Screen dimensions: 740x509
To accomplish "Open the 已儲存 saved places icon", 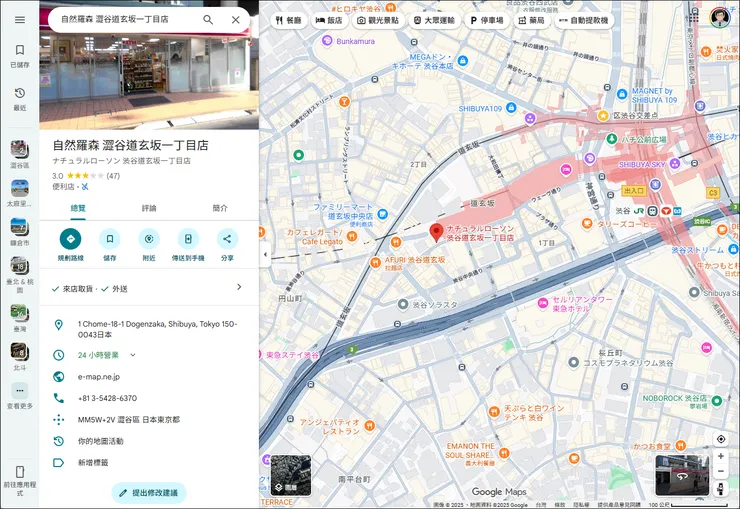I will pos(20,50).
